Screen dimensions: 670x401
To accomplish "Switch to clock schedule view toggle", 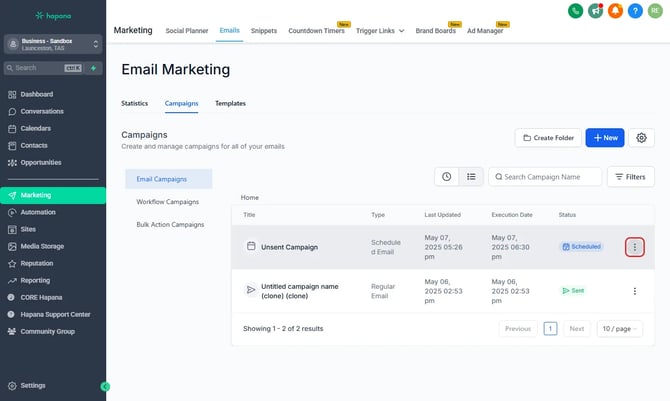I will coord(446,177).
